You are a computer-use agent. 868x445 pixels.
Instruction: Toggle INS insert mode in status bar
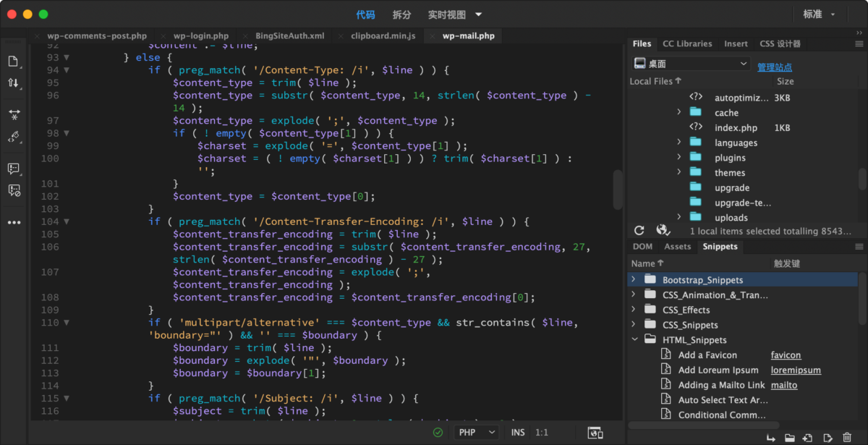pos(518,432)
